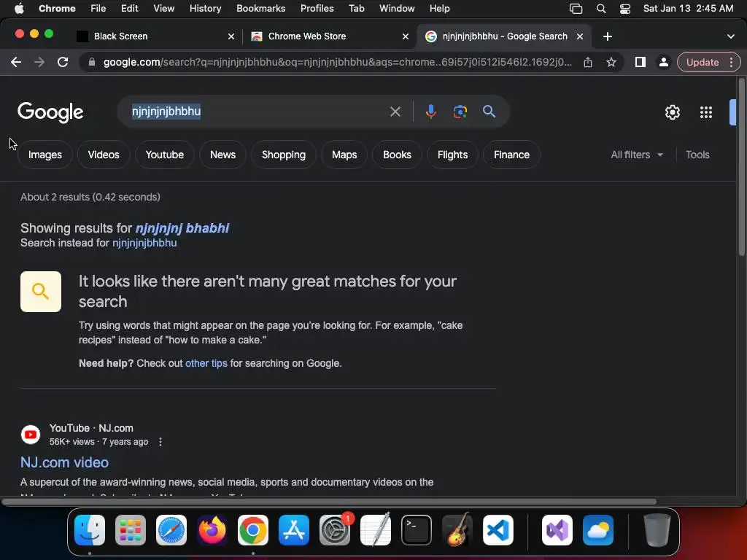Open macOS Control Center icon
747x560 pixels.
click(625, 9)
